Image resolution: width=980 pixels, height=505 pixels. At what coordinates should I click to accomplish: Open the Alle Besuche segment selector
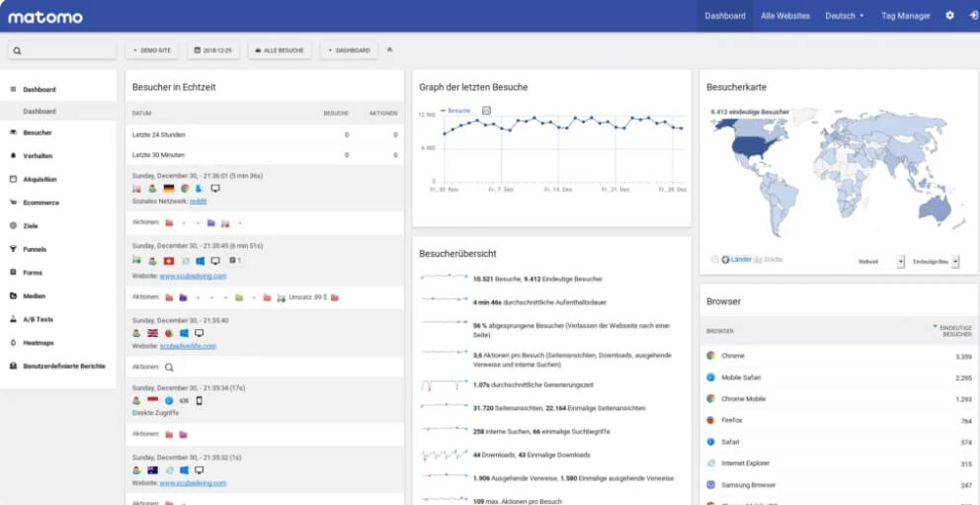tap(280, 50)
